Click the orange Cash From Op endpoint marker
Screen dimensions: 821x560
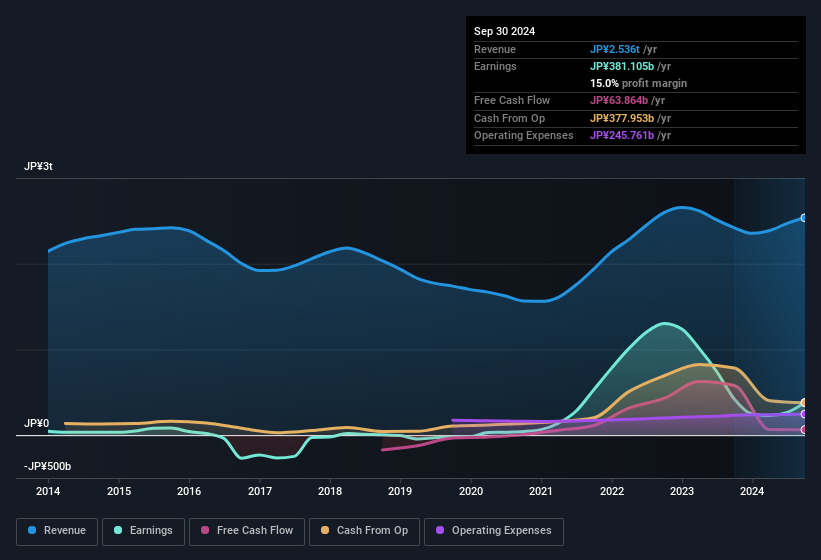[804, 402]
